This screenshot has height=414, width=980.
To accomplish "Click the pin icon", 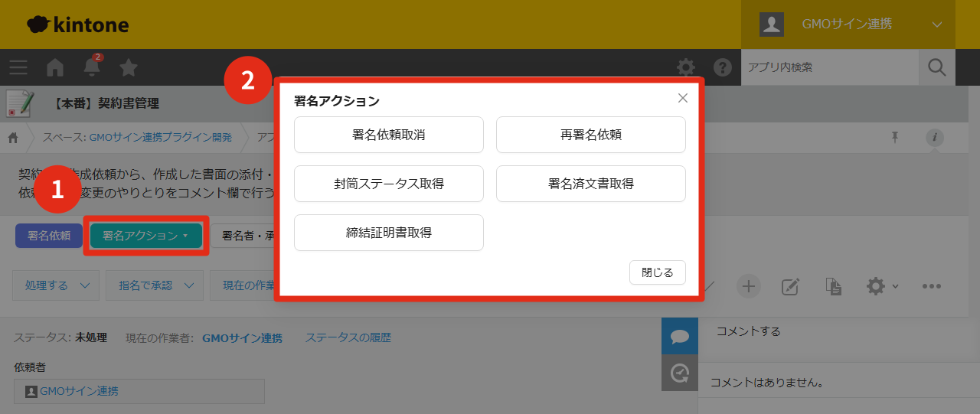I will click(894, 137).
